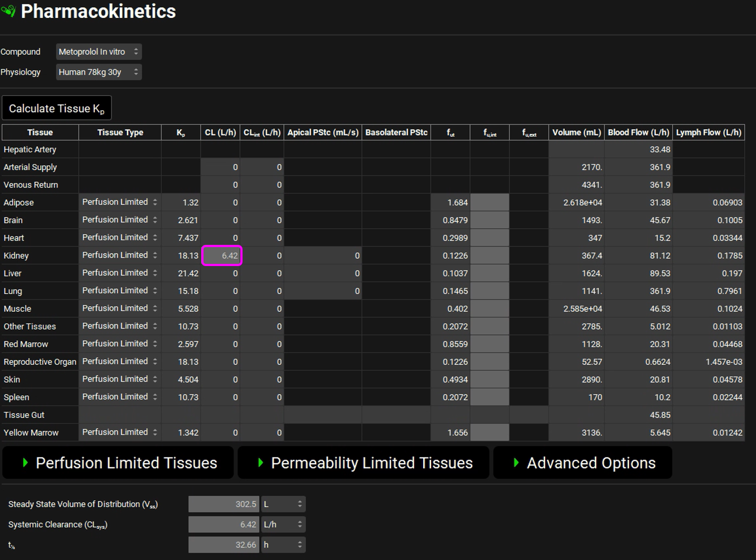Expand the Advanced Options section
This screenshot has width=756, height=560.
coord(583,463)
